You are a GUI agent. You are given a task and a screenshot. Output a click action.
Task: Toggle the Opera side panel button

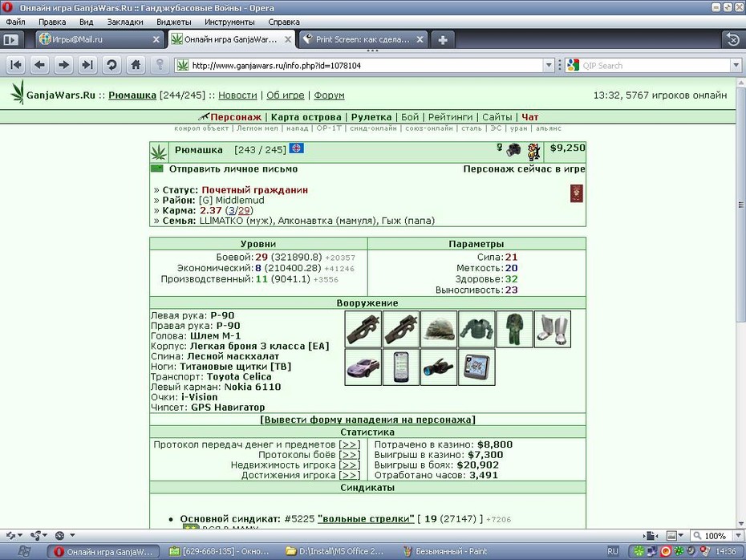(x=11, y=40)
